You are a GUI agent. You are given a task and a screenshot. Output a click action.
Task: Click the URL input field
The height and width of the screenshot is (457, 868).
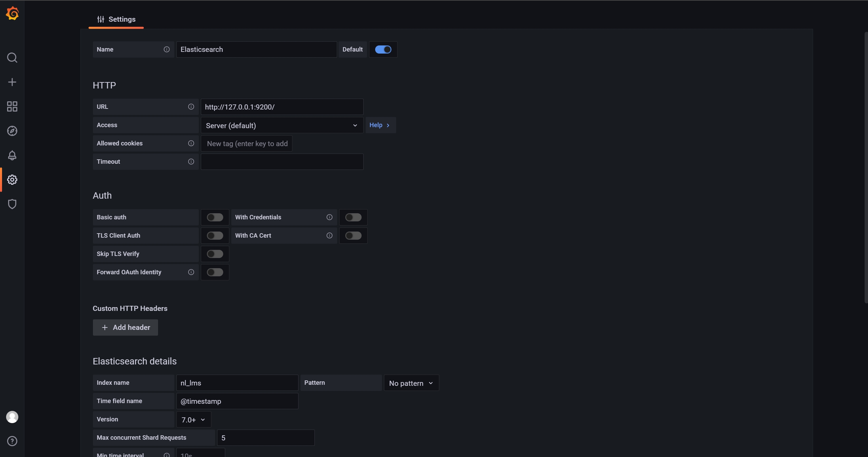point(282,107)
